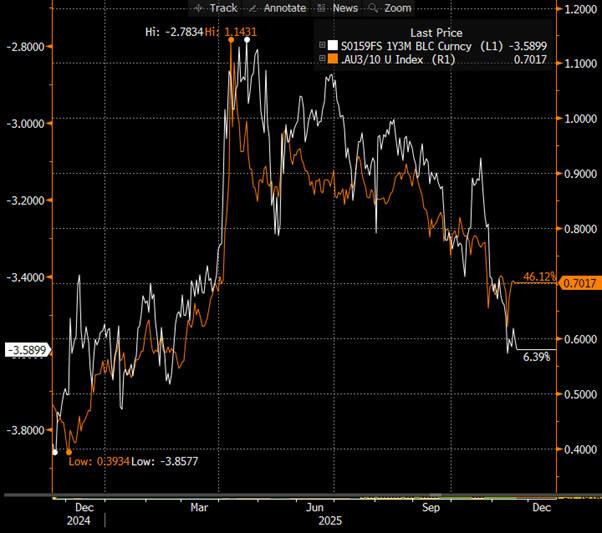Viewport: 602px width, 533px height.
Task: Click the 2025 year label
Action: point(330,521)
